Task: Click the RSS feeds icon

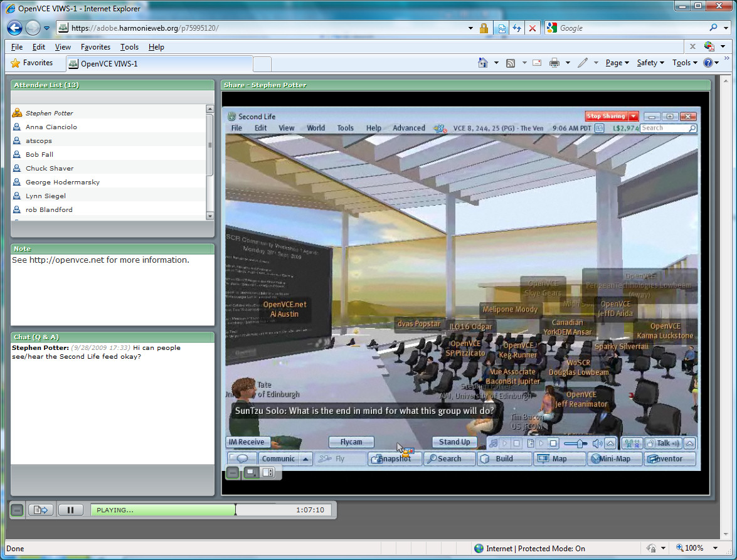Action: tap(511, 63)
